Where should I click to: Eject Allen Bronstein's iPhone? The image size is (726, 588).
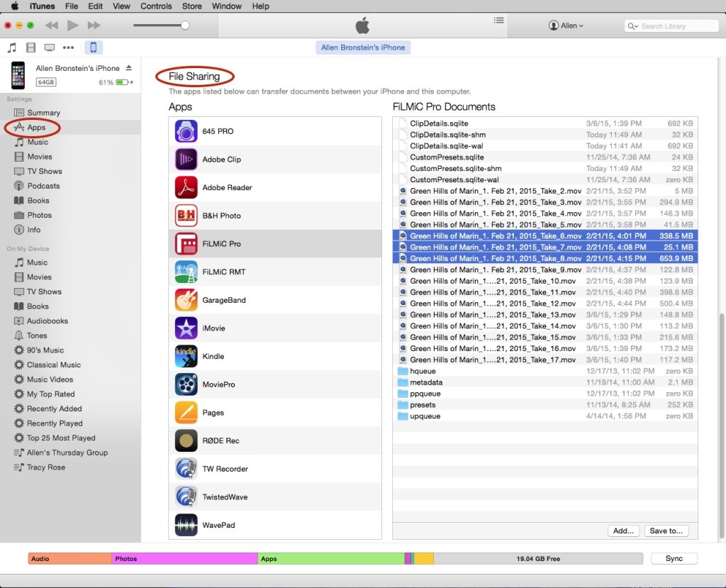point(129,67)
